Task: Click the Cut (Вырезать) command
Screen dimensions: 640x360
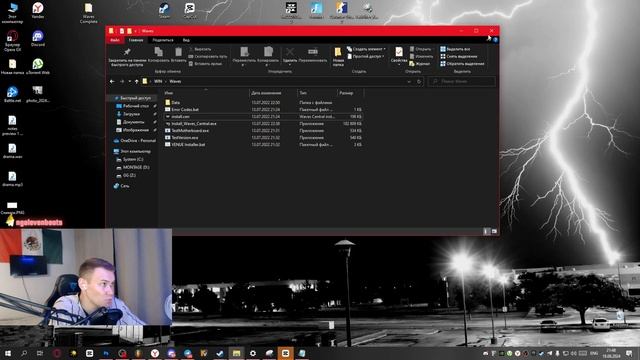Action: (200, 49)
